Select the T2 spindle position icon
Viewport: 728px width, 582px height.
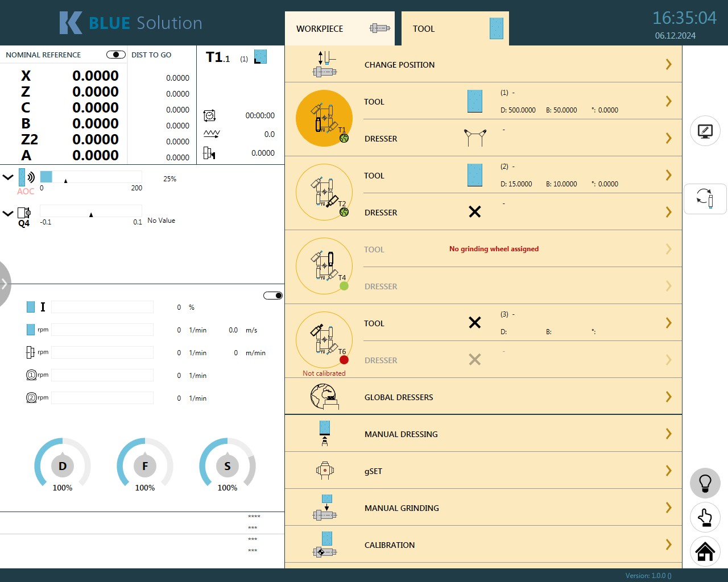[x=324, y=192]
